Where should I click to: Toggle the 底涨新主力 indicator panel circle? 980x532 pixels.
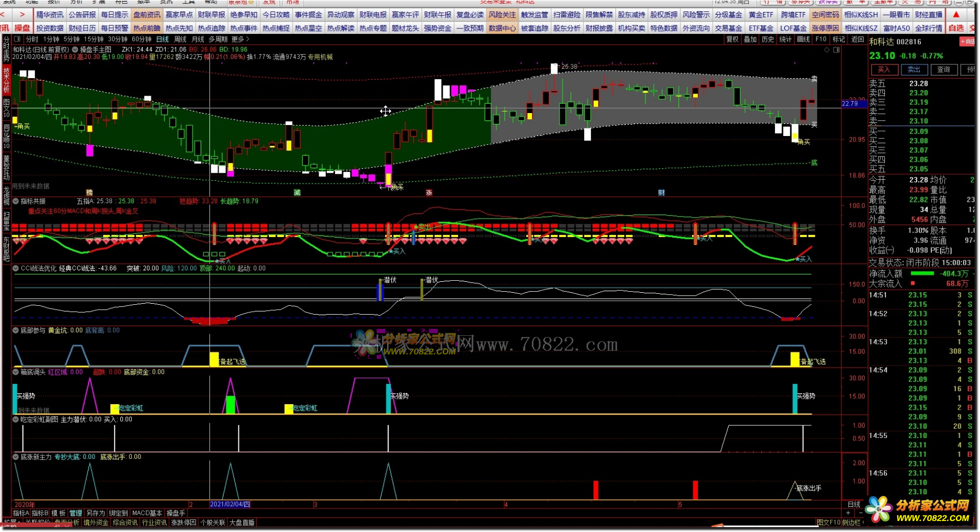pos(16,457)
